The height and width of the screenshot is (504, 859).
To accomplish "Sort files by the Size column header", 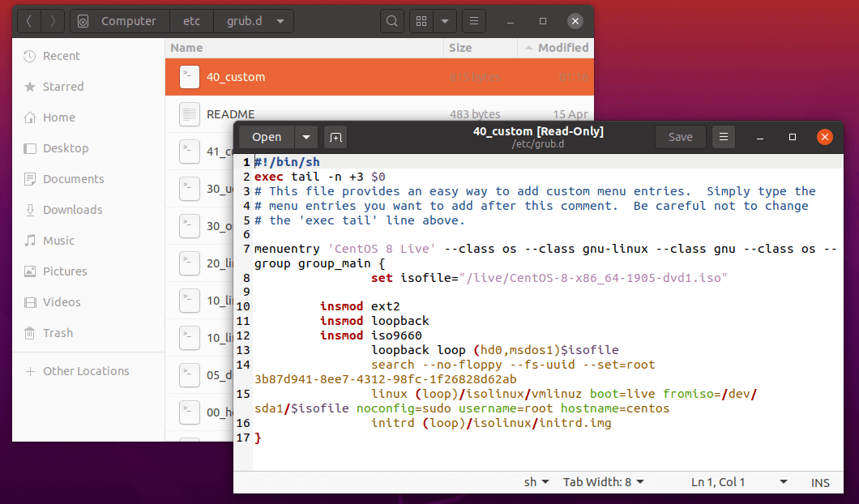I will pyautogui.click(x=460, y=48).
